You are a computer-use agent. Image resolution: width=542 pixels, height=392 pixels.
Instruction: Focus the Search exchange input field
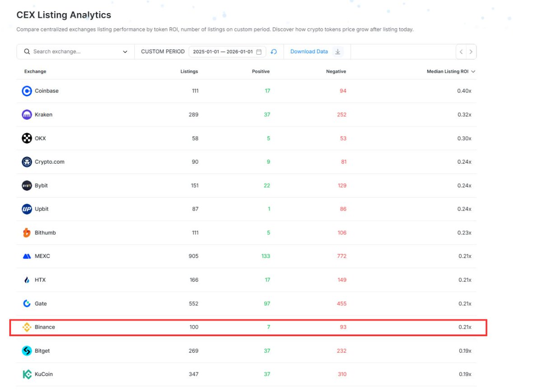coord(75,51)
